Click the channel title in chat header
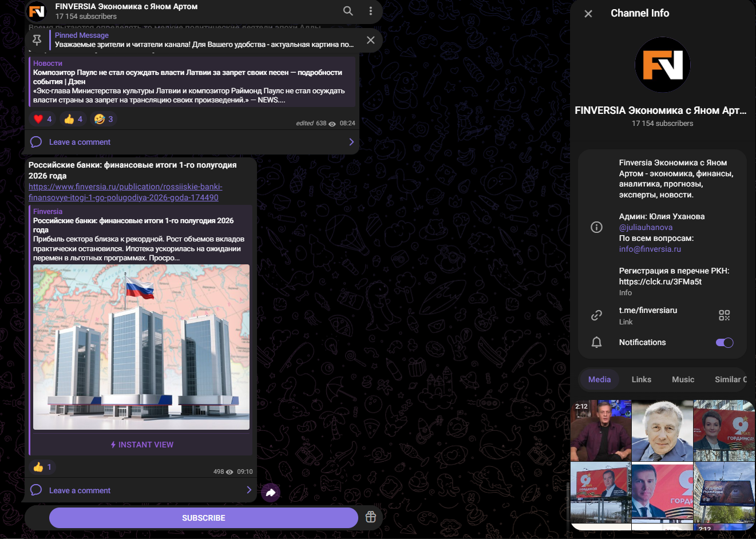Screen dimensions: 756x539 (126, 7)
